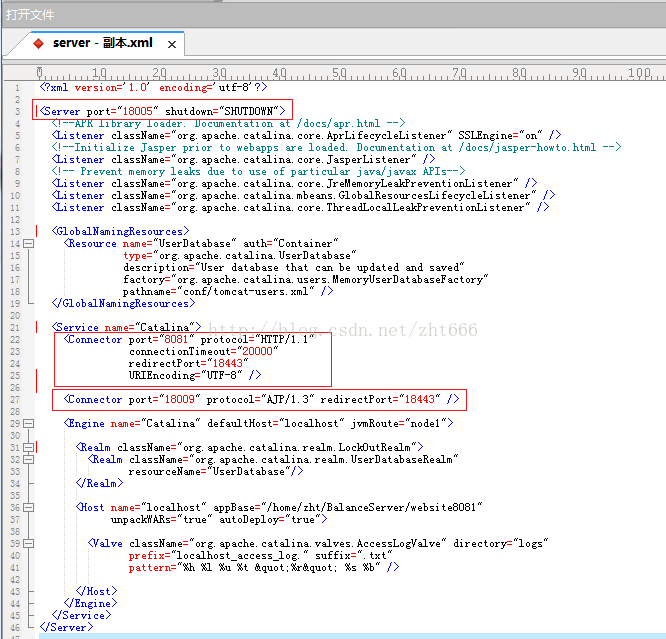Click prefix value "localhost_access_log."

240,555
